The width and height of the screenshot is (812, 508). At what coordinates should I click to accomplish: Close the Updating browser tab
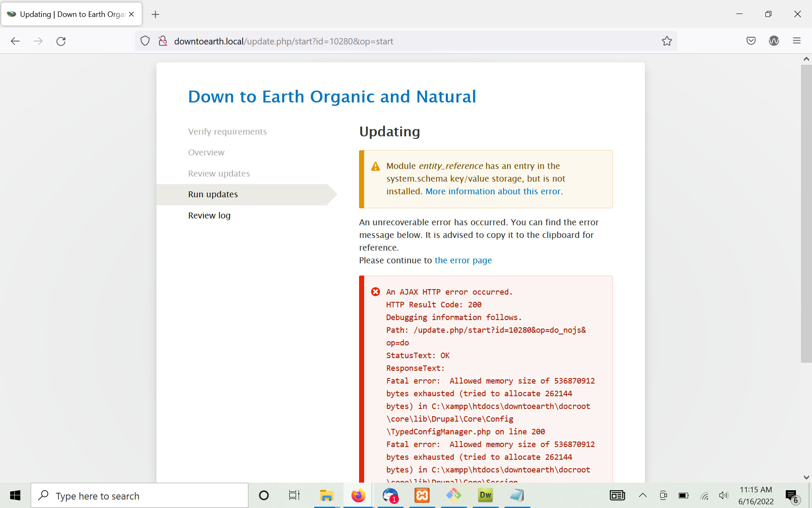click(x=132, y=14)
